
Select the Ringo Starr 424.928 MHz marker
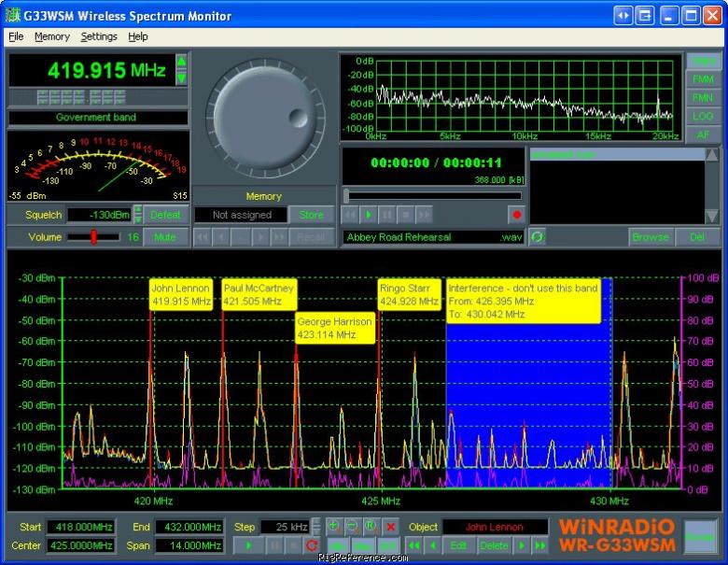[410, 294]
